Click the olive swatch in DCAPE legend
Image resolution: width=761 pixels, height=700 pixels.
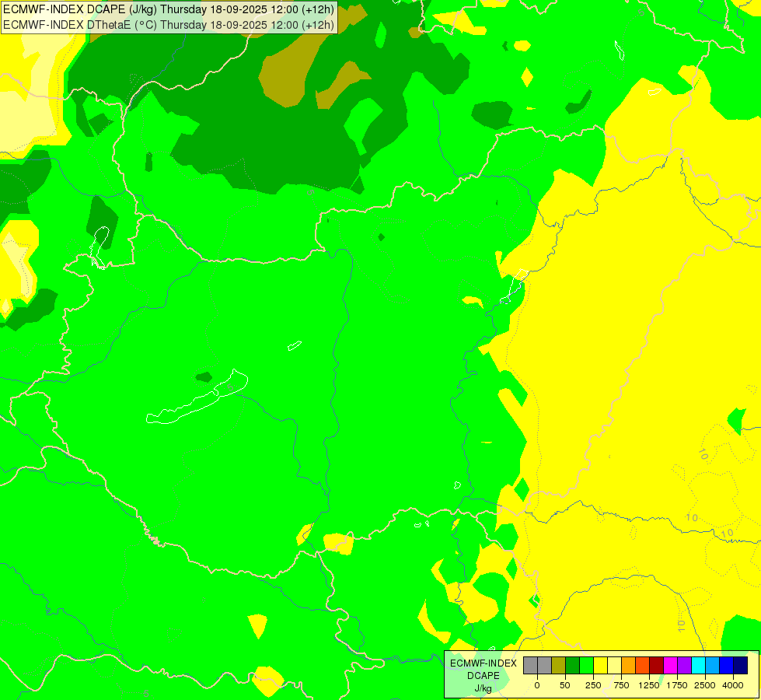[x=559, y=666]
